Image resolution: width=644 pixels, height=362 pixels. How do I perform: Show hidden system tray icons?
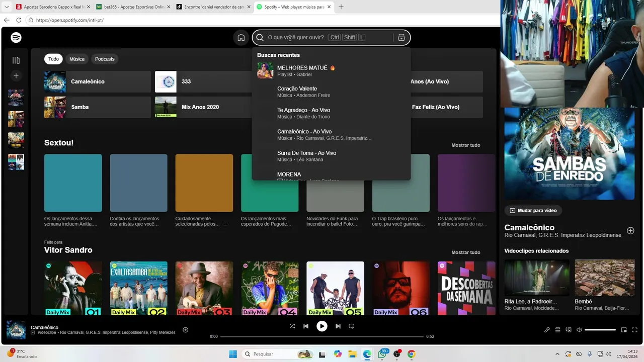pos(557,354)
